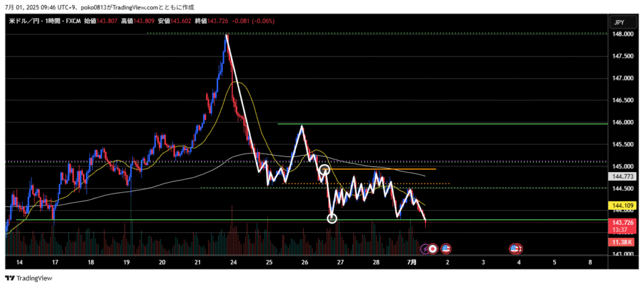
Task: Click the 7月 label on time axis
Action: (411, 262)
